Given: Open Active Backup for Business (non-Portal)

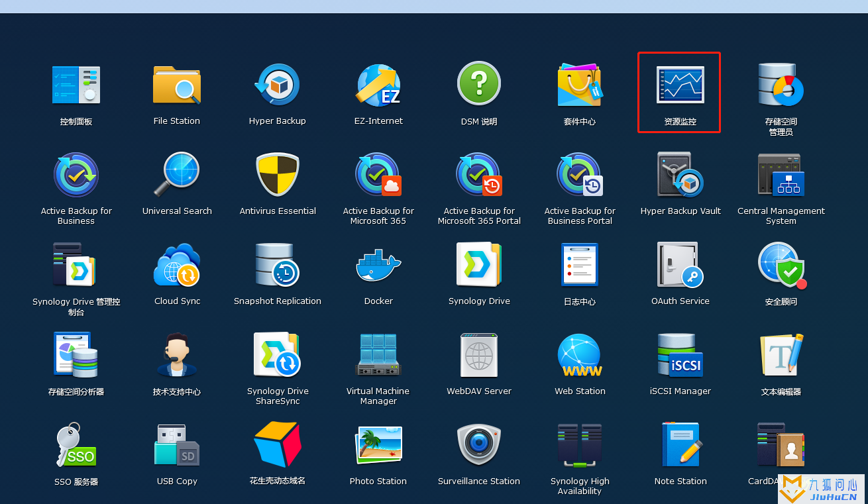Looking at the screenshot, I should pos(76,174).
